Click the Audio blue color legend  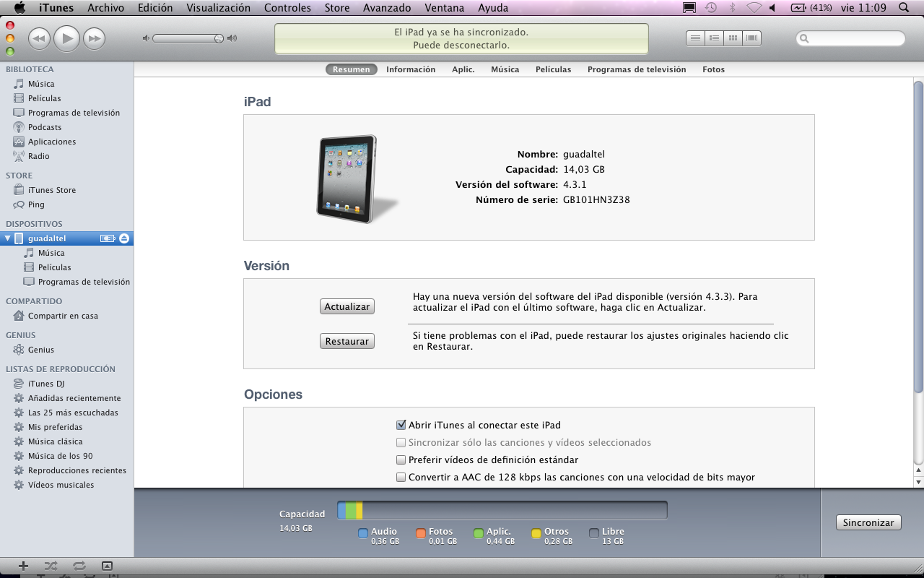pos(363,534)
